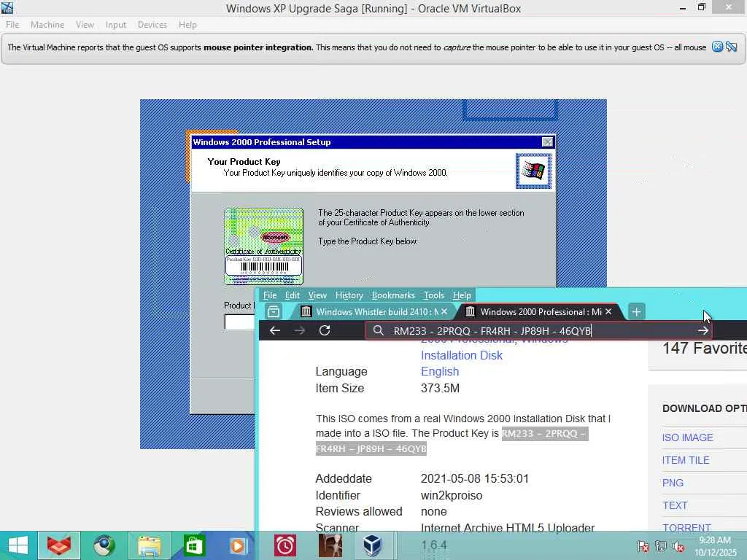The height and width of the screenshot is (560, 747).
Task: Open the browser Bookmarks menu
Action: (393, 295)
